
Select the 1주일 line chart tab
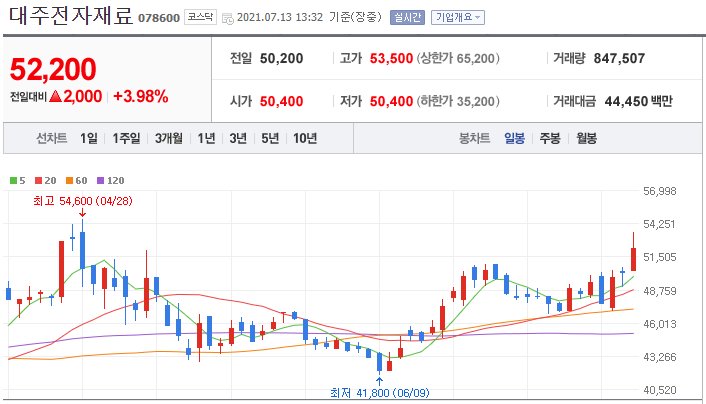point(126,138)
